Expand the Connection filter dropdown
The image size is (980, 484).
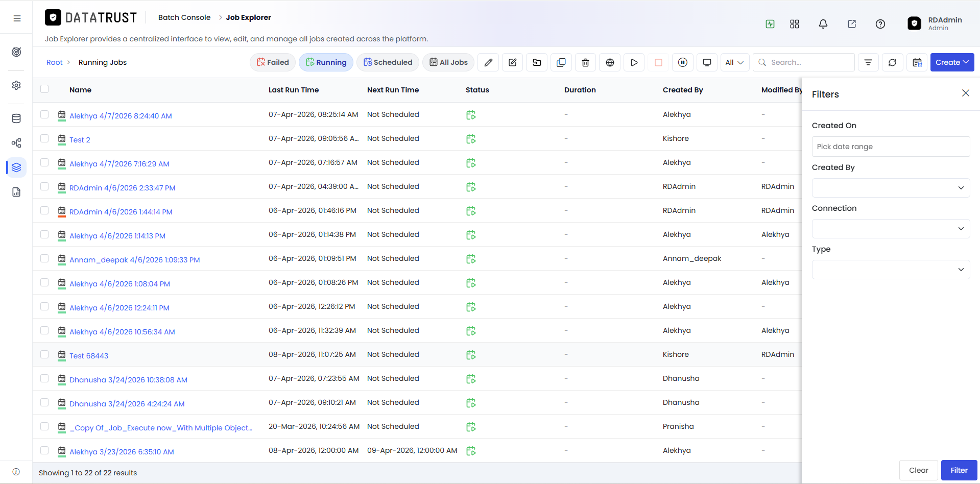click(x=891, y=229)
